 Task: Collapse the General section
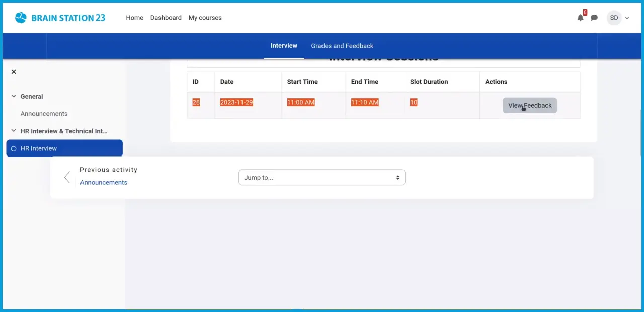(x=13, y=96)
